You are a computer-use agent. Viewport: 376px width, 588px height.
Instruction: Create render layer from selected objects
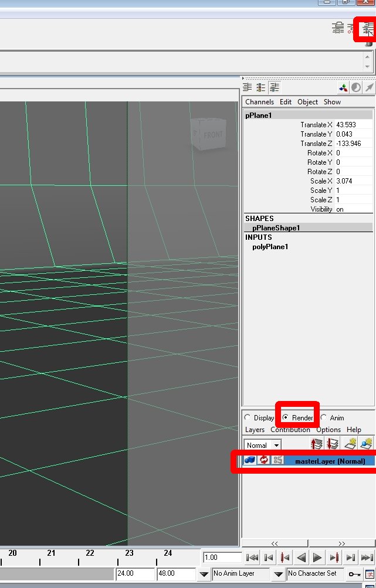point(366,443)
